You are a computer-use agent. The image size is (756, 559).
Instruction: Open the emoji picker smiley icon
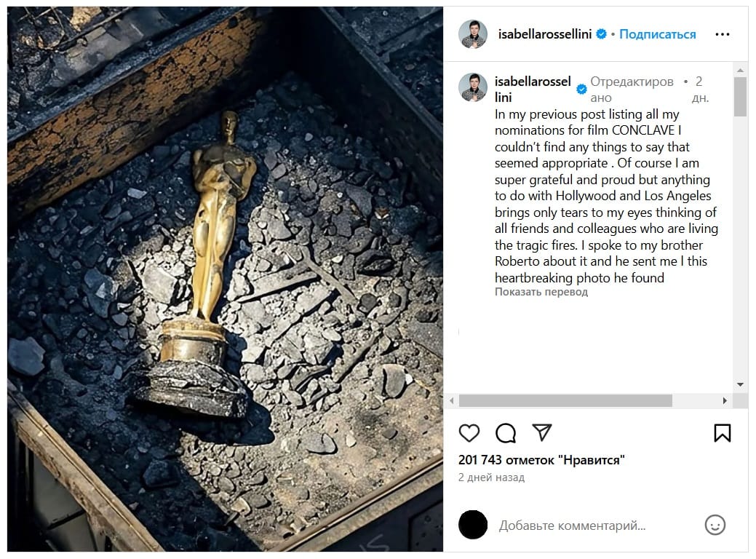[x=715, y=525]
